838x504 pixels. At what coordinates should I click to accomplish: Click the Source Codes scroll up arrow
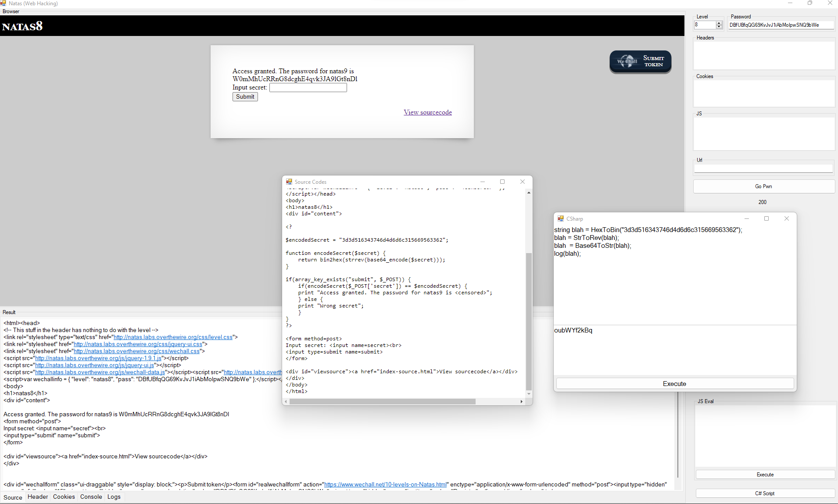point(529,193)
